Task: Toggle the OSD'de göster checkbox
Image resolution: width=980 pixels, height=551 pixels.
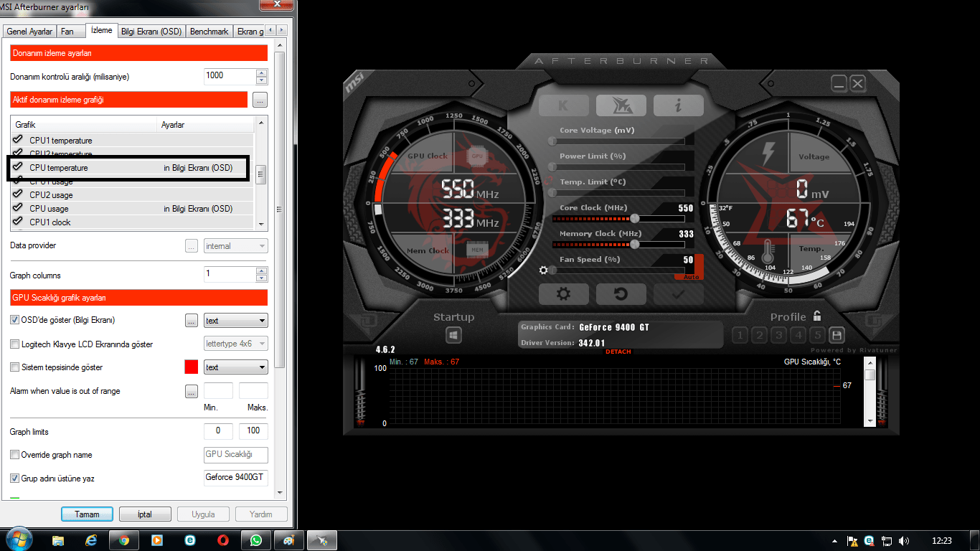Action: point(14,320)
